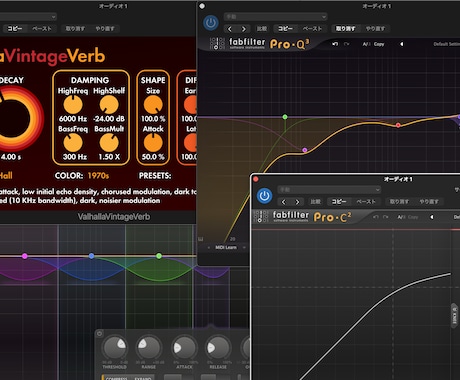
Task: Click 比較 compare button in Pro-C2 window
Action: 315,202
